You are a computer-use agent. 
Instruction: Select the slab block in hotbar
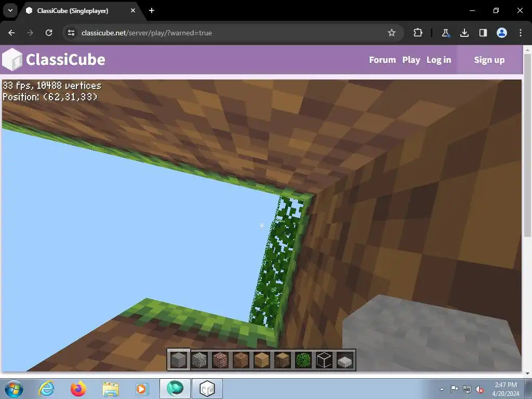point(345,361)
